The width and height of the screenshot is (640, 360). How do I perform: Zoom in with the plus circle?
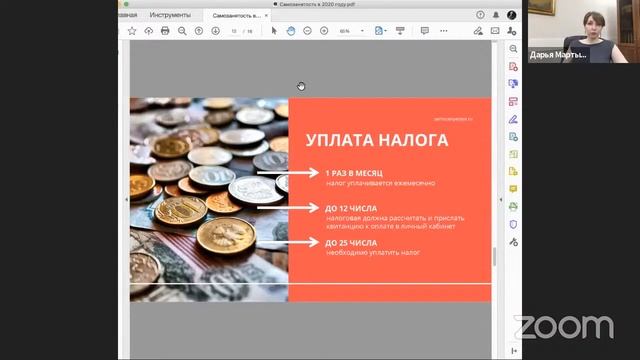coord(324,31)
